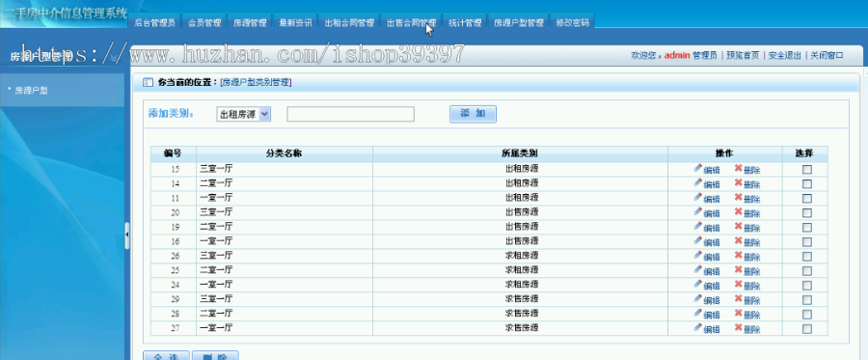Screen dimensions: 868x360
Task: Select the checkbox for row 20
Action: pos(806,212)
